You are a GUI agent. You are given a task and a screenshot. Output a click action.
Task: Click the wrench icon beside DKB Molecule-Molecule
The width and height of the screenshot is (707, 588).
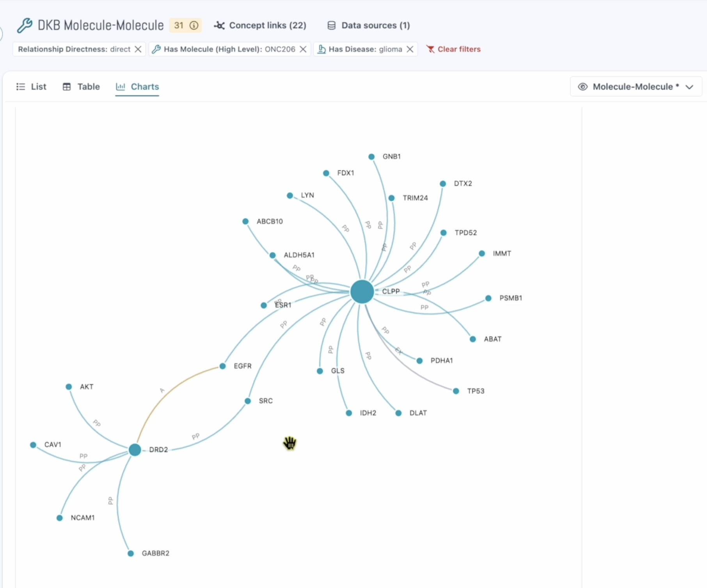pos(25,25)
